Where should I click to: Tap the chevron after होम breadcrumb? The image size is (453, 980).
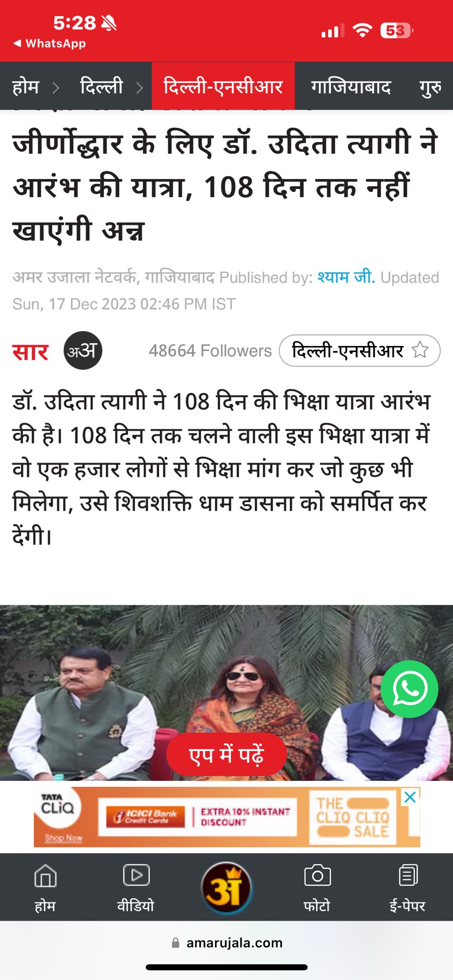tap(56, 88)
